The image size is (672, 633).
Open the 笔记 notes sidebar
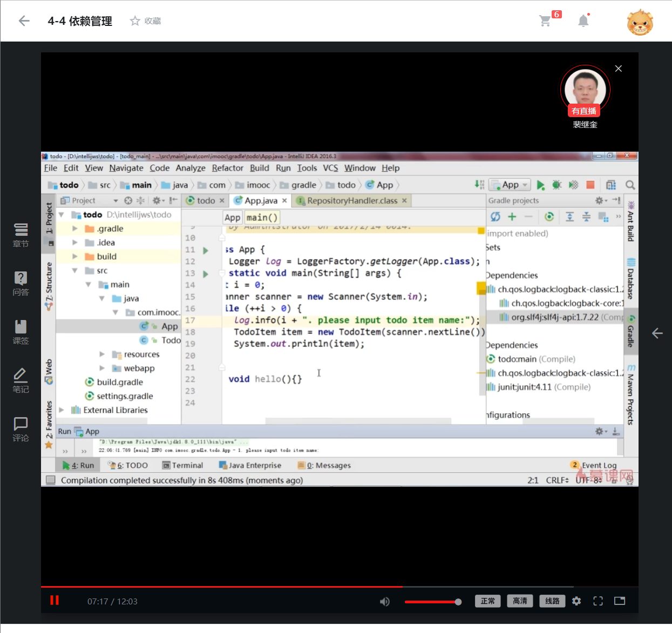21,380
